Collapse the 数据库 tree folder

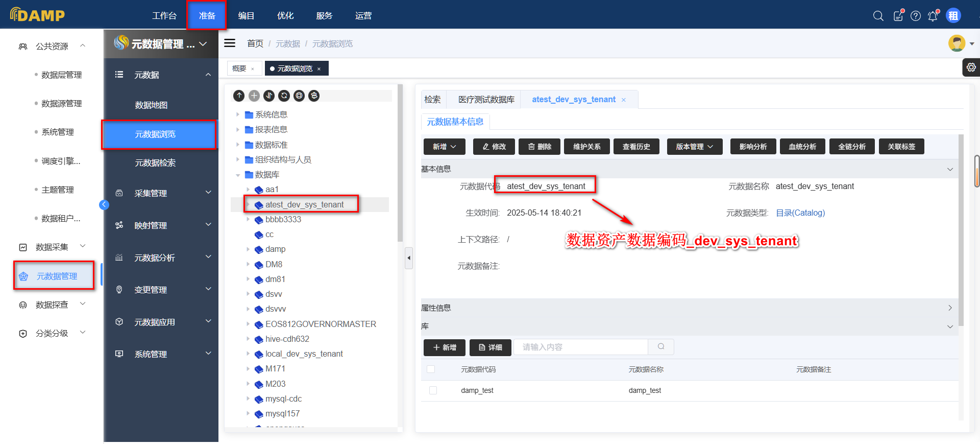coord(238,175)
